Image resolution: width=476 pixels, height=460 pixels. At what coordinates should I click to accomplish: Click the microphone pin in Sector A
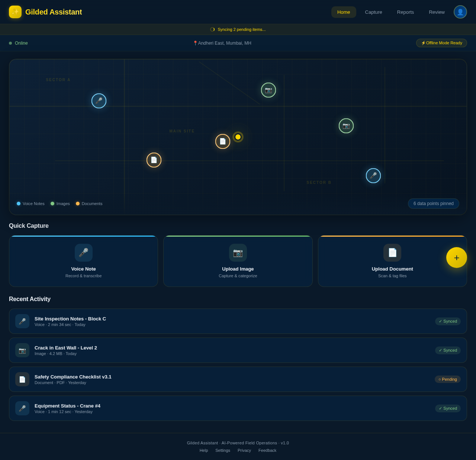tap(99, 101)
